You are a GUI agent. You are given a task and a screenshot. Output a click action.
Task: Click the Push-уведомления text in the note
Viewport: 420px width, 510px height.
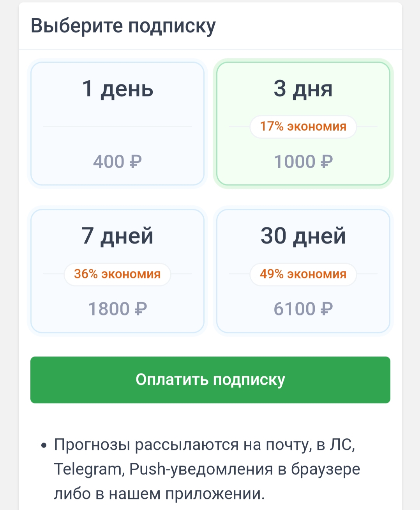tap(201, 469)
